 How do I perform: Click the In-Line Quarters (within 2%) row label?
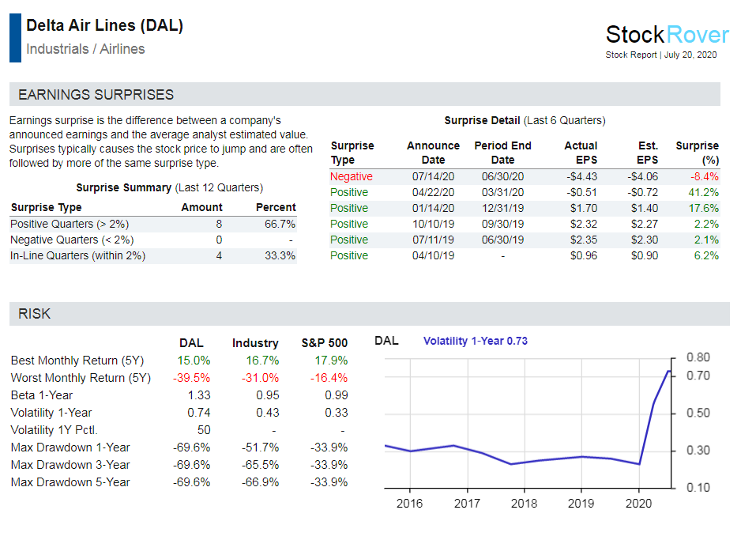77,255
